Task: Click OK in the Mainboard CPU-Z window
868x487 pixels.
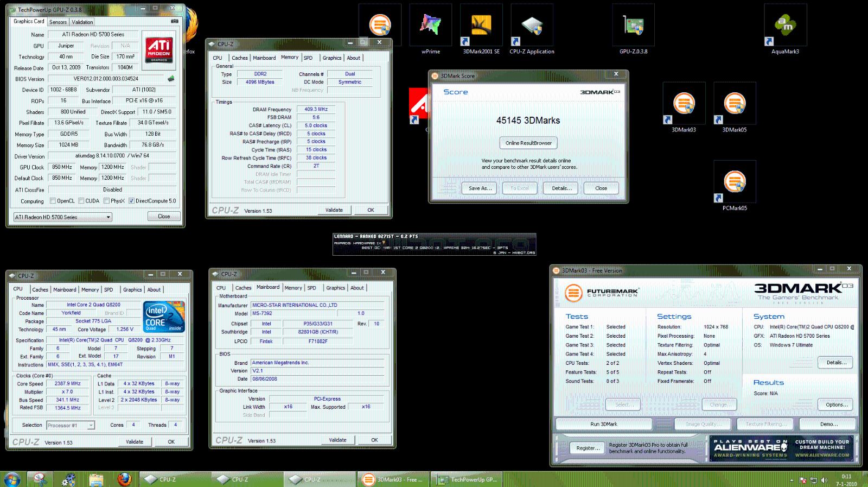Action: pyautogui.click(x=374, y=440)
